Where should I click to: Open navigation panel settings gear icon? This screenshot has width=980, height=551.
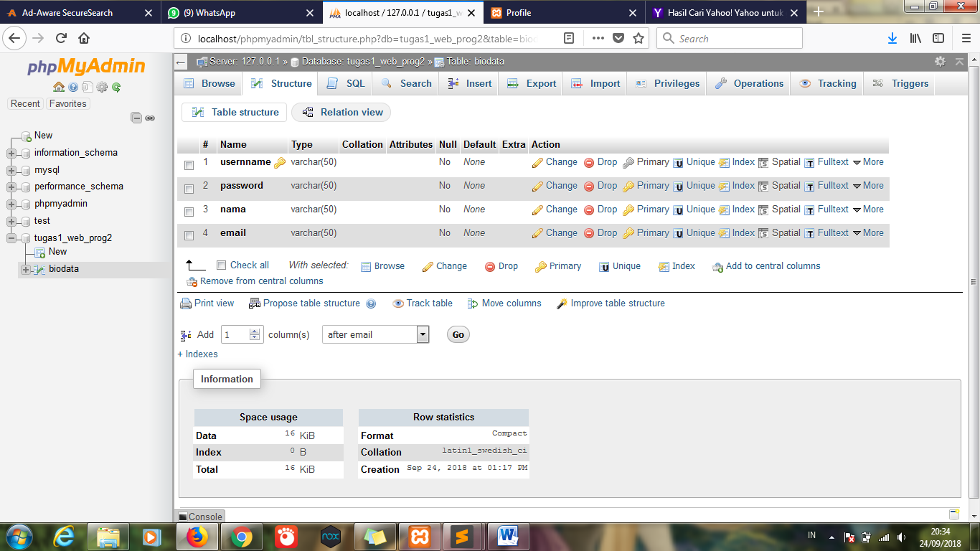[102, 88]
